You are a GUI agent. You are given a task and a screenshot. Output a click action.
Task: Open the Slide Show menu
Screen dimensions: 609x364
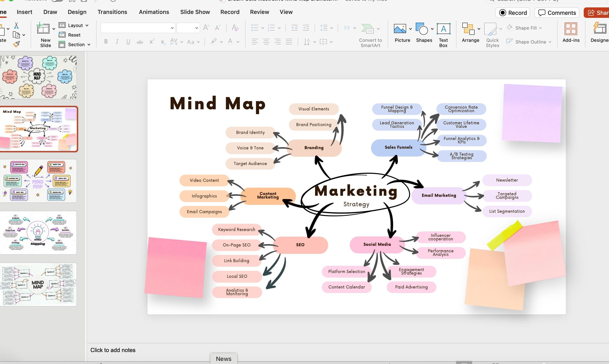pos(195,12)
